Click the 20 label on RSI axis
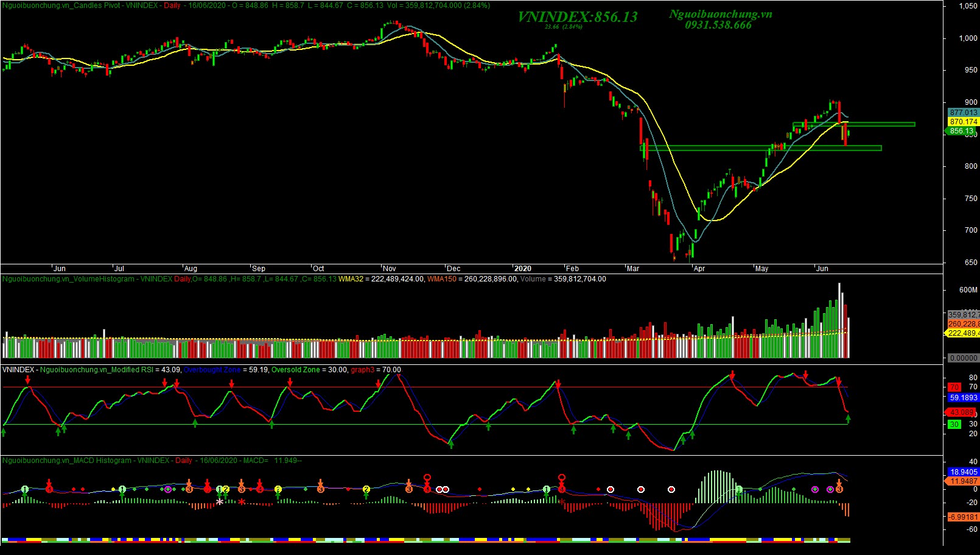 point(973,434)
